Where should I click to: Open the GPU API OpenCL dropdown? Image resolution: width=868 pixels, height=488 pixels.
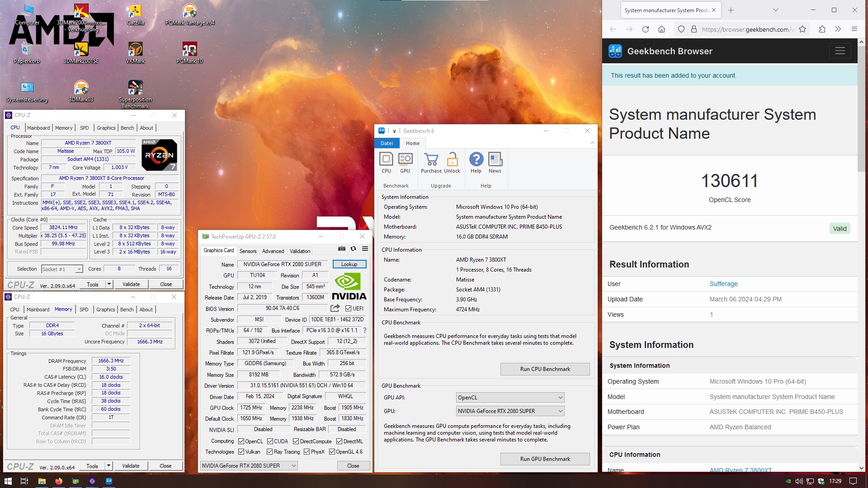coord(510,398)
